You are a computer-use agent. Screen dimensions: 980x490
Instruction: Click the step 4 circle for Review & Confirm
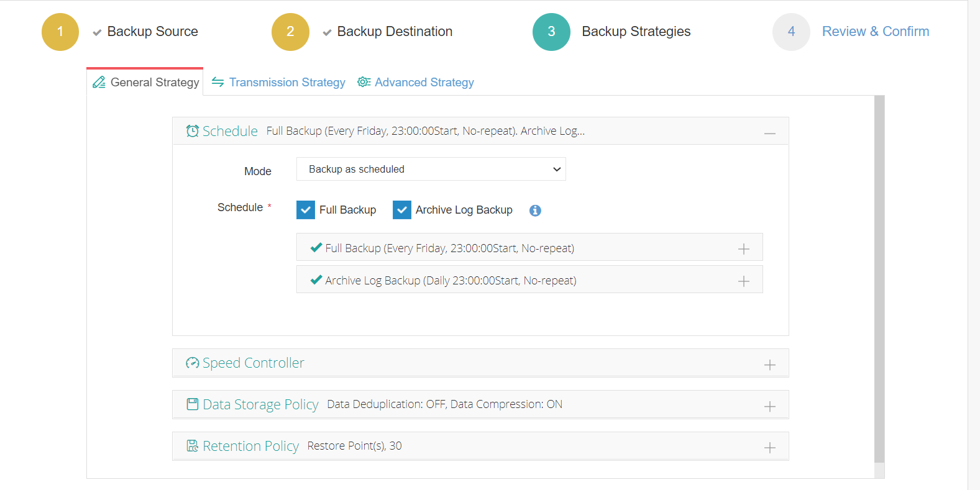click(791, 32)
